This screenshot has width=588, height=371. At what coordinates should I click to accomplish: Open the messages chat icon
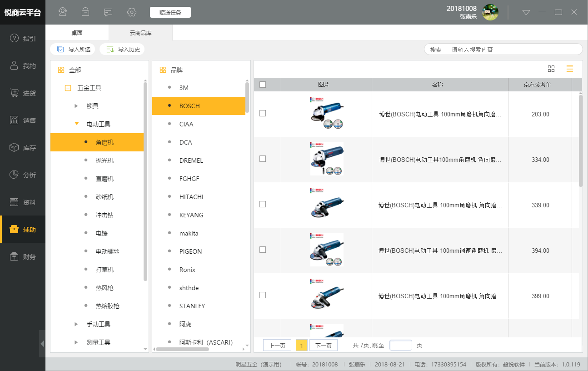[x=108, y=12]
